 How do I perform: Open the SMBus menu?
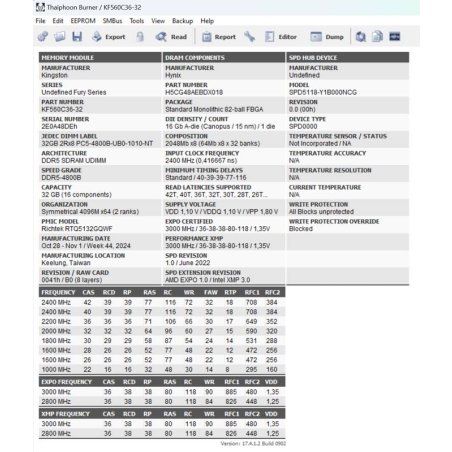click(x=112, y=21)
